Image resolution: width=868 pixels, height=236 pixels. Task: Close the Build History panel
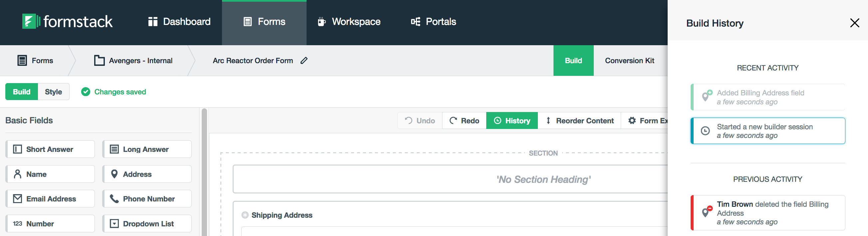[x=854, y=23]
